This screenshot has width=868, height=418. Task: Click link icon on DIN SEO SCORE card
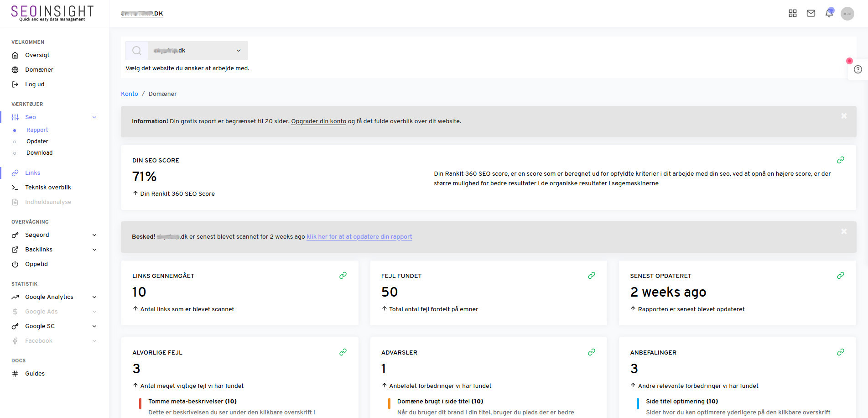point(841,160)
